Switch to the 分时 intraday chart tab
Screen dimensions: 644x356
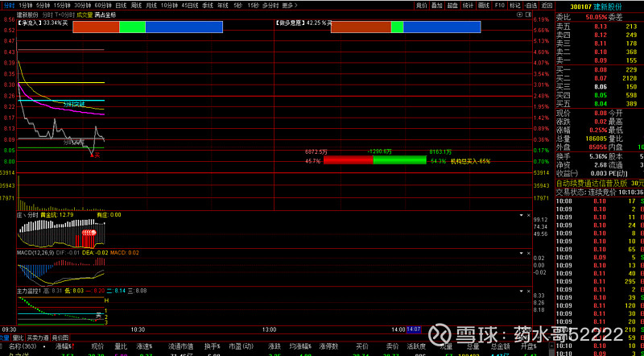click(x=9, y=6)
